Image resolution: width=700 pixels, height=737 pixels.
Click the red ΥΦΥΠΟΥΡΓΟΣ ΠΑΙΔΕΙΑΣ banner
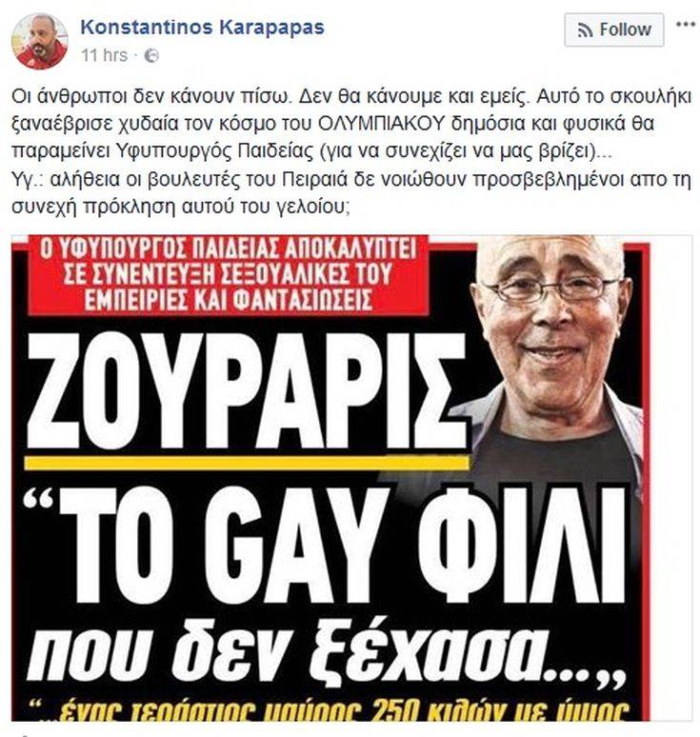228,275
